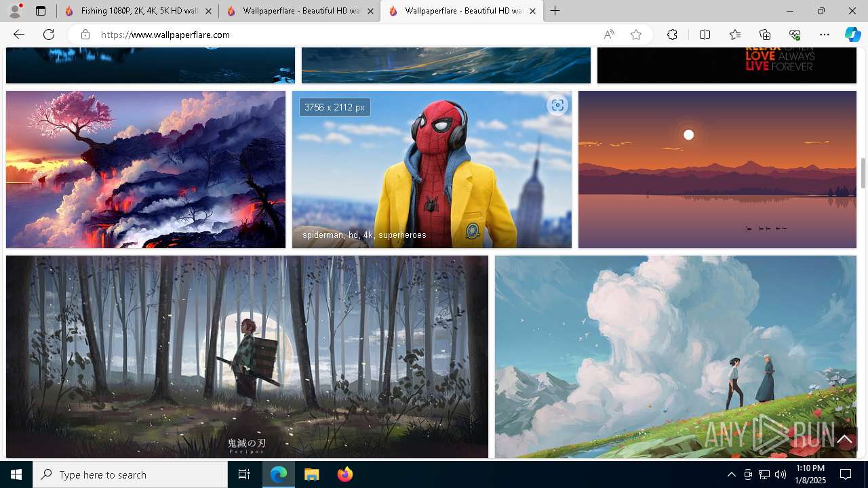Open the Love Always Live Forever wallpaper
Viewport: 868px width, 488px height.
coord(727,65)
